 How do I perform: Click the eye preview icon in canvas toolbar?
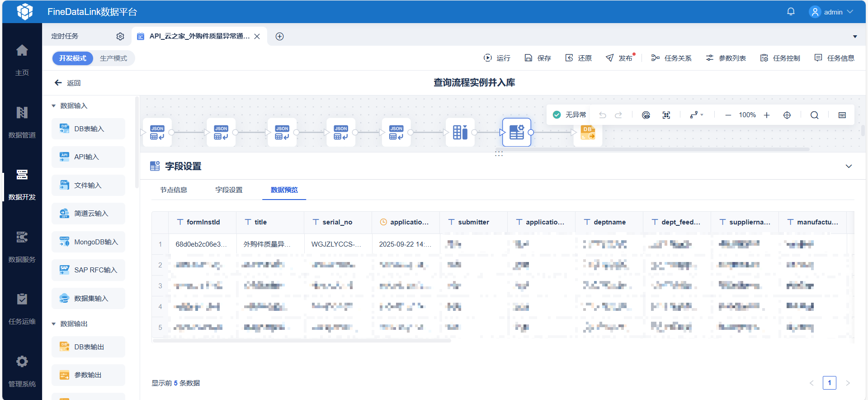pos(646,115)
